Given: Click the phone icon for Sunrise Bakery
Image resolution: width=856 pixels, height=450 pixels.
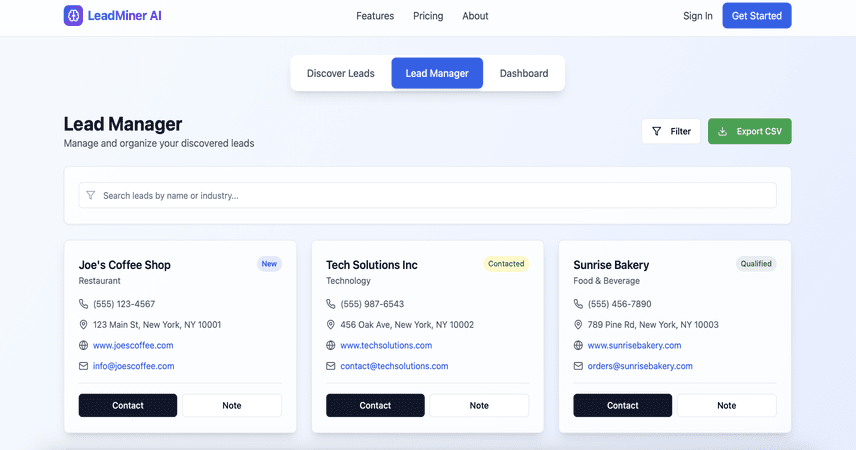Looking at the screenshot, I should [578, 304].
